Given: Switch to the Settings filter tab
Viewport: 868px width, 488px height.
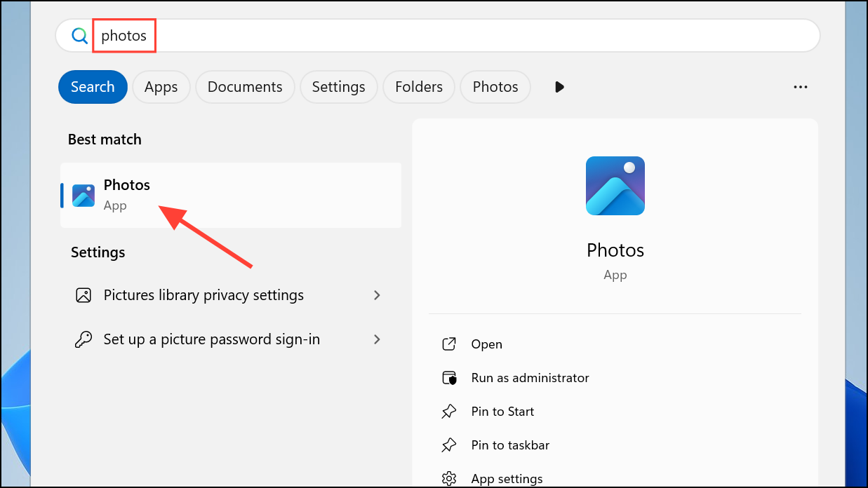Looking at the screenshot, I should [338, 87].
